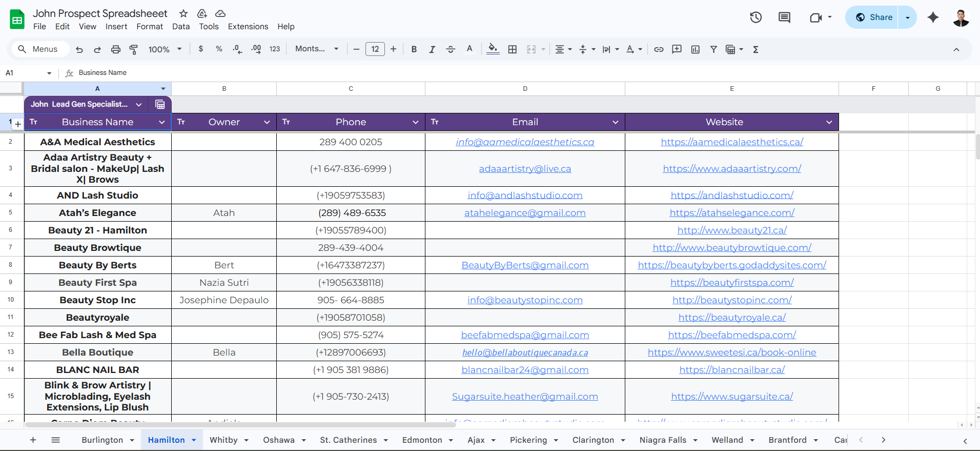The width and height of the screenshot is (980, 451).
Task: Open share options dropdown arrow
Action: (x=908, y=17)
